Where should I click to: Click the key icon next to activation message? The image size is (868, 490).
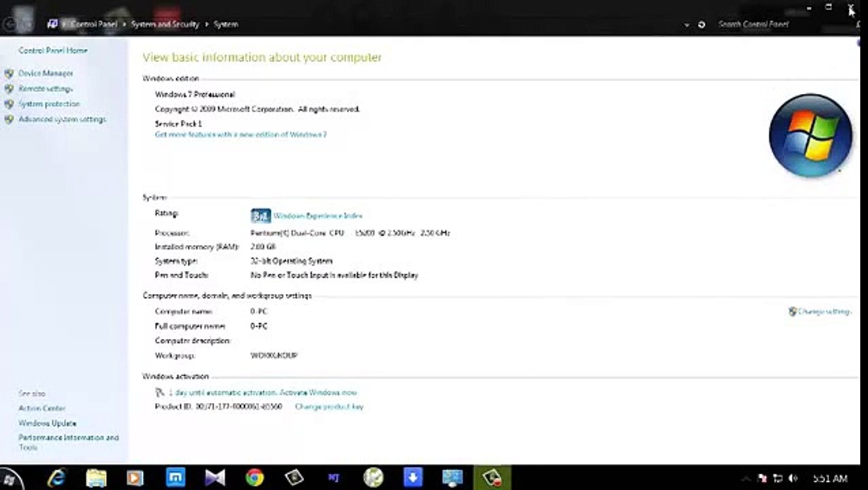[160, 393]
